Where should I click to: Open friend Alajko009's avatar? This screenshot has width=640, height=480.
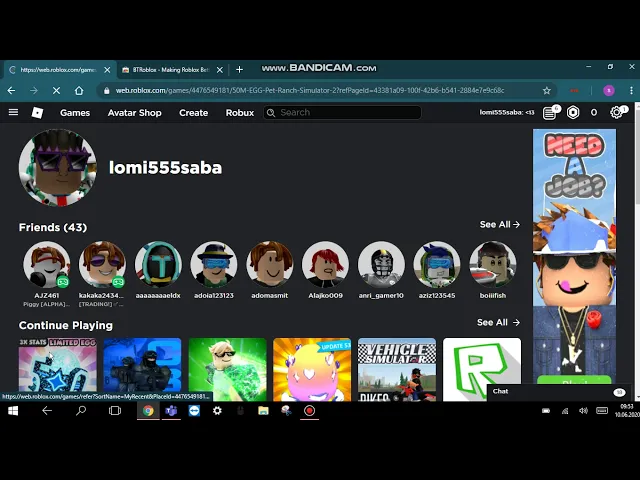coord(325,264)
